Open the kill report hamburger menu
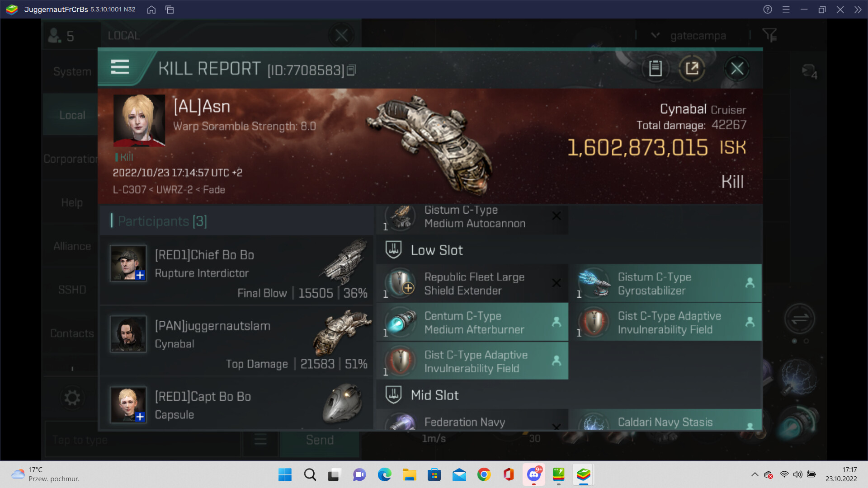The image size is (868, 488). pyautogui.click(x=120, y=67)
